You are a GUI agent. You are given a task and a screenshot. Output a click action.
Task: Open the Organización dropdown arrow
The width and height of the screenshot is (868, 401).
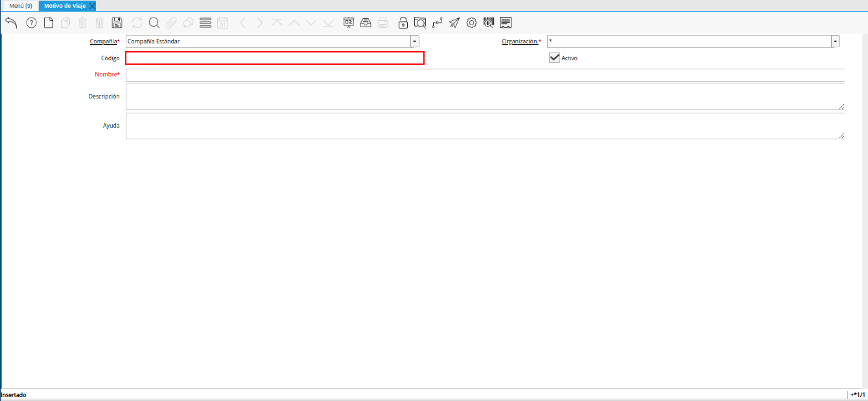tap(836, 41)
